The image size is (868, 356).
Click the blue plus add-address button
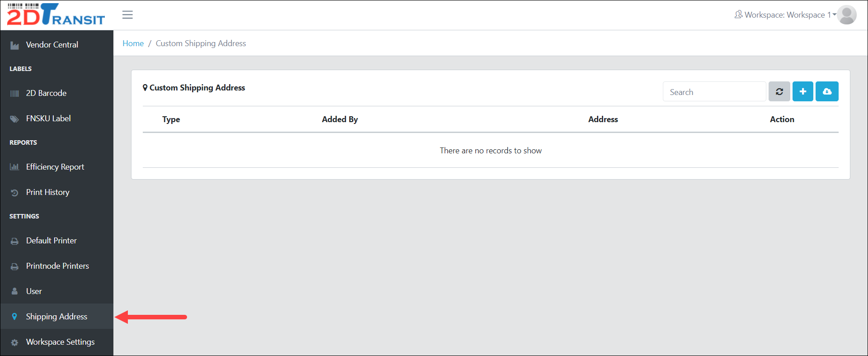coord(802,92)
